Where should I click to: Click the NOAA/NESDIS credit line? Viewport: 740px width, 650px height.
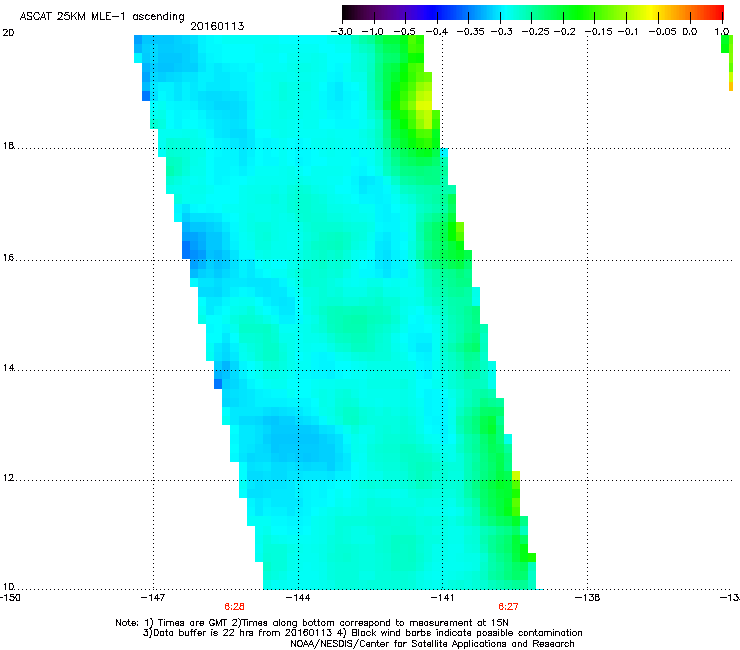click(x=432, y=644)
